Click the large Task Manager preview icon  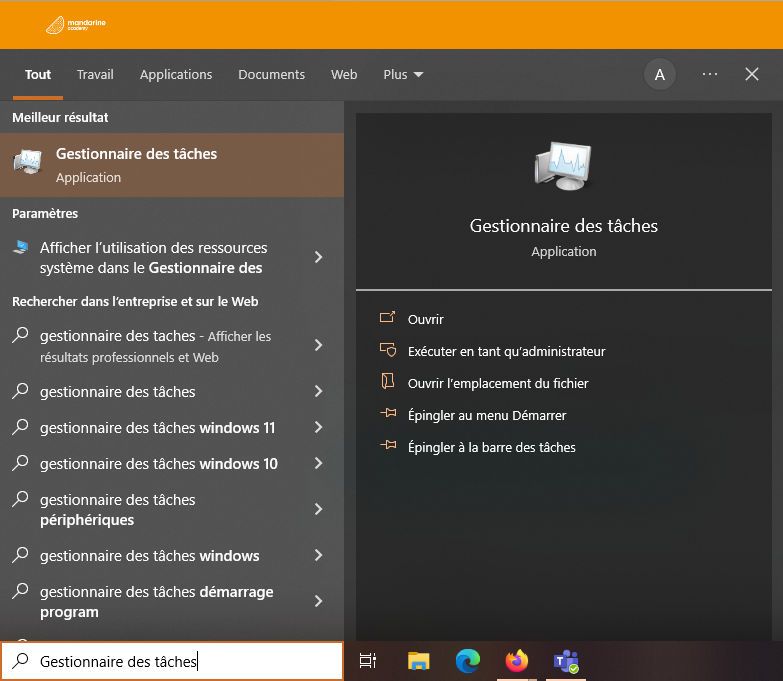coord(563,166)
